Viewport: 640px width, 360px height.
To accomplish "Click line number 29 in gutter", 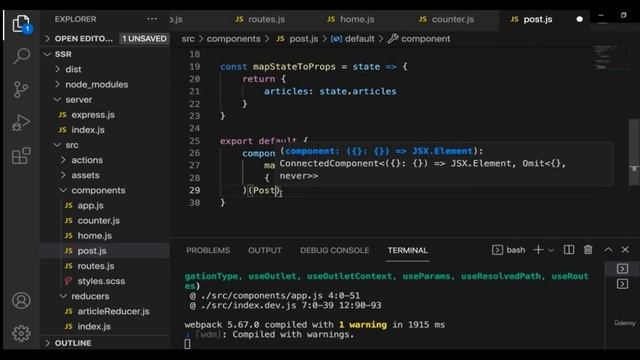I will coord(195,190).
